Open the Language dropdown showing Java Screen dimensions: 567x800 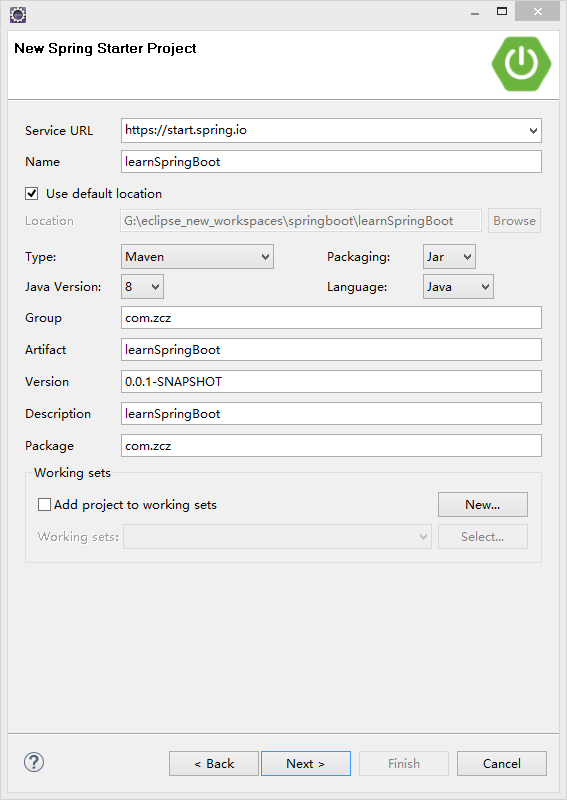click(x=458, y=287)
